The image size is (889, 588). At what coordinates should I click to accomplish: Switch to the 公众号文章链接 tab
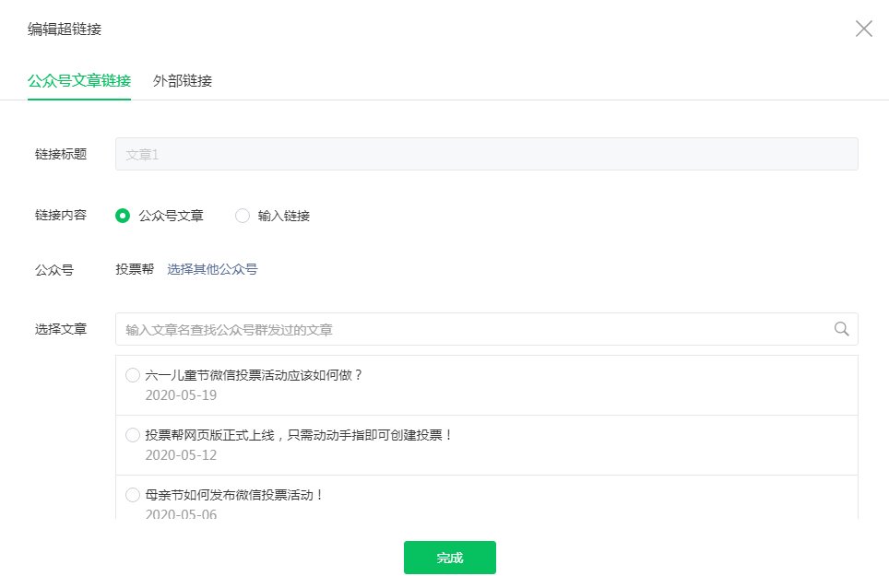coord(78,81)
